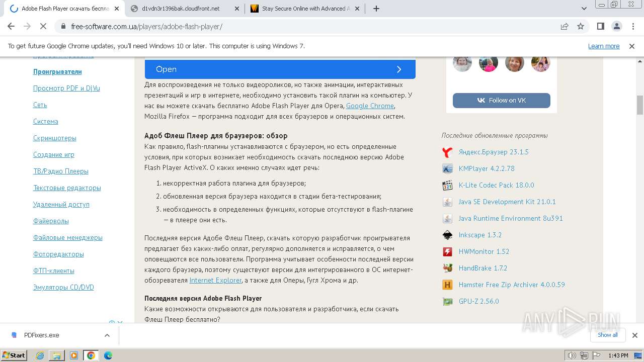
Task: Bookmark this page with star icon
Action: pyautogui.click(x=581, y=26)
